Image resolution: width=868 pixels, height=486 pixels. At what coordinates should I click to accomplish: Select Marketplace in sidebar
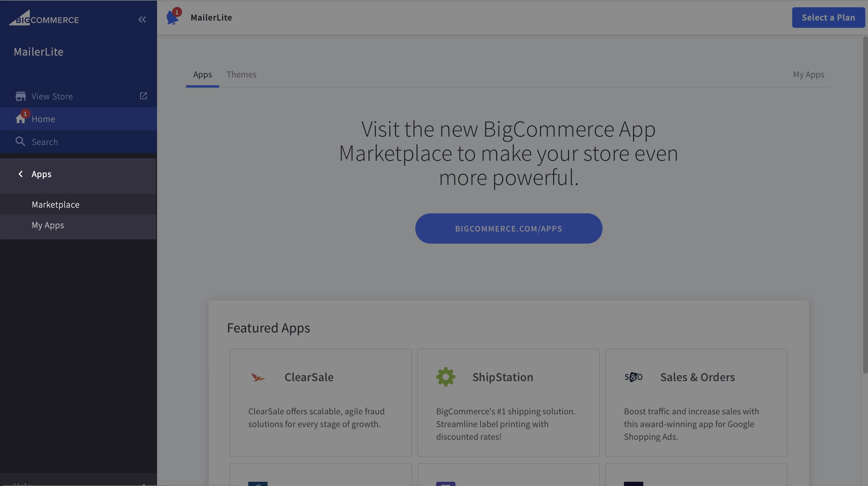tap(56, 204)
